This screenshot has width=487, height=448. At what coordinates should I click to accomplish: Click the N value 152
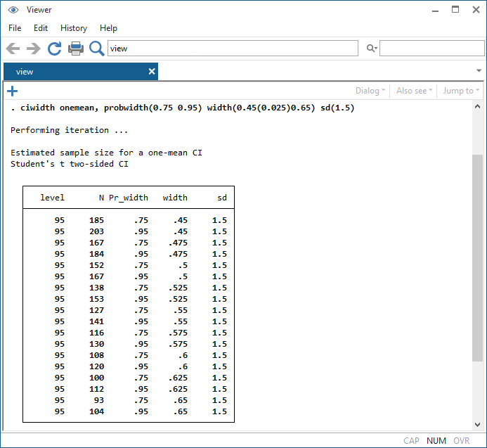(x=96, y=265)
